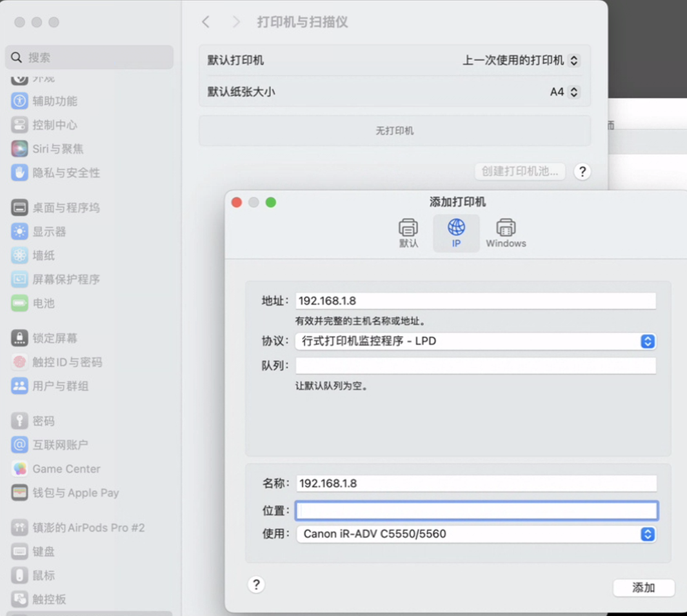Switch to the 默认 printer tab
This screenshot has width=687, height=616.
click(x=408, y=233)
